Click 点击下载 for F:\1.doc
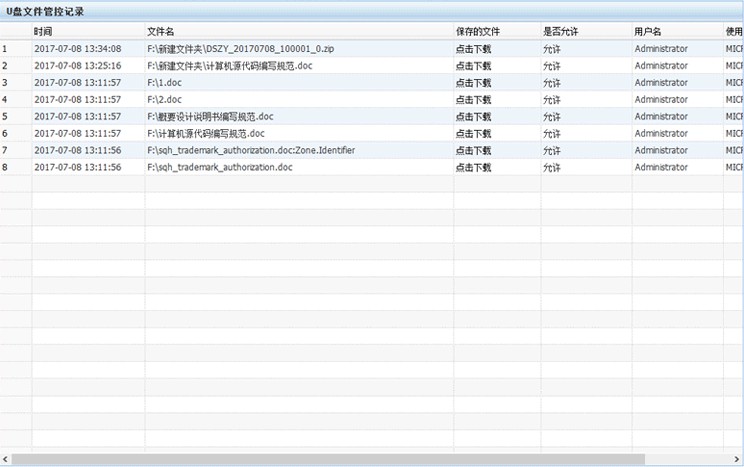744x467 pixels. (473, 83)
